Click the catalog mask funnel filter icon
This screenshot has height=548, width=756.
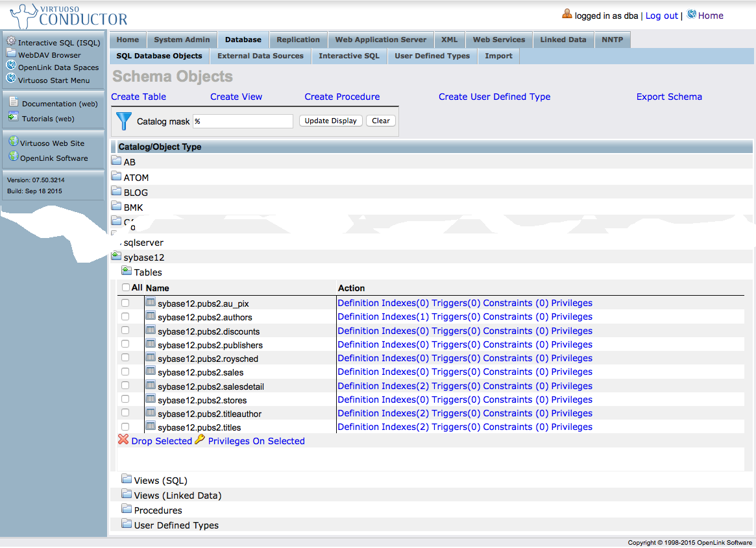click(x=124, y=121)
